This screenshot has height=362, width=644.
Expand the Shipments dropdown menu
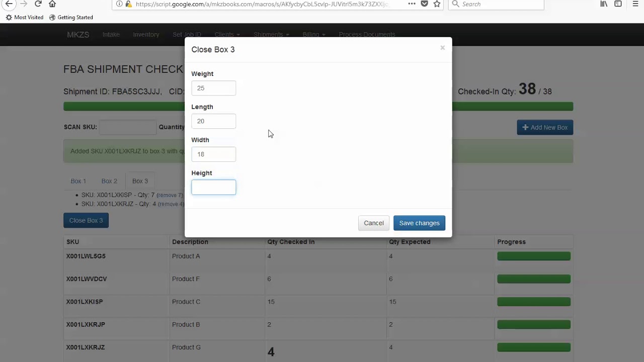(x=271, y=35)
